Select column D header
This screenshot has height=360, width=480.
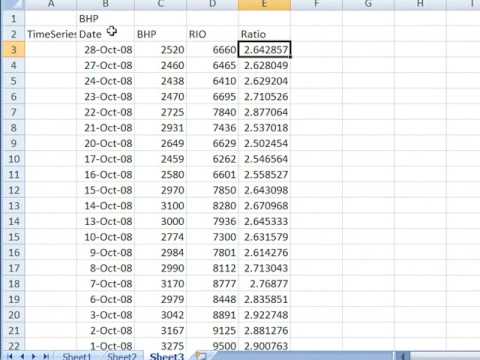(212, 4)
